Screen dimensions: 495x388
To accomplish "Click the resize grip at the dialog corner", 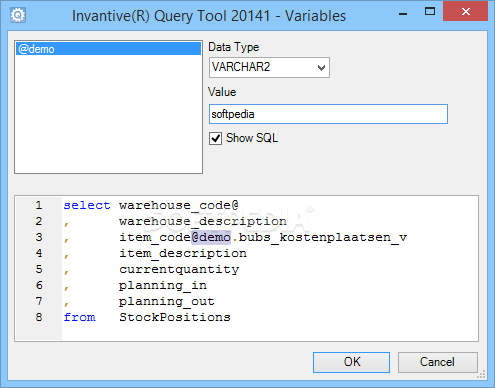I will (481, 374).
